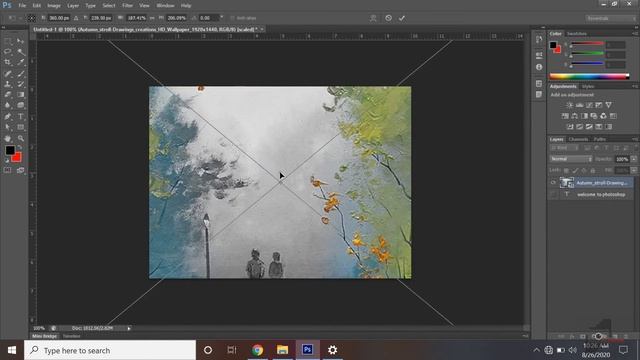Image resolution: width=640 pixels, height=360 pixels.
Task: Swap foreground and background colors
Action: (20, 147)
